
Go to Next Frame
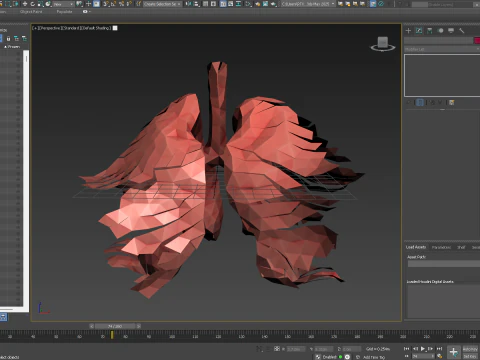coord(430,349)
